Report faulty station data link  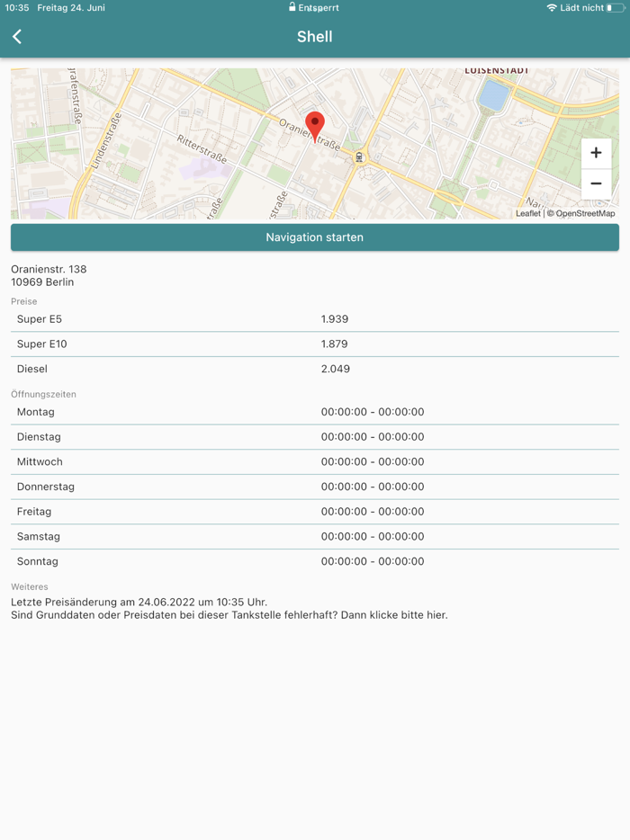(x=229, y=615)
